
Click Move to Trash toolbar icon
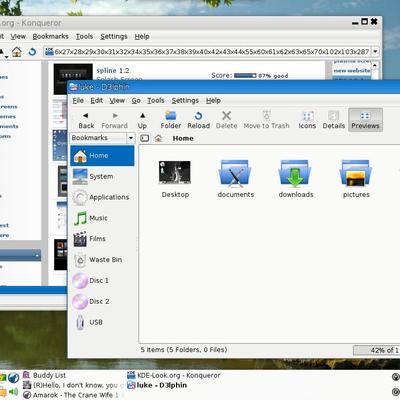(266, 116)
